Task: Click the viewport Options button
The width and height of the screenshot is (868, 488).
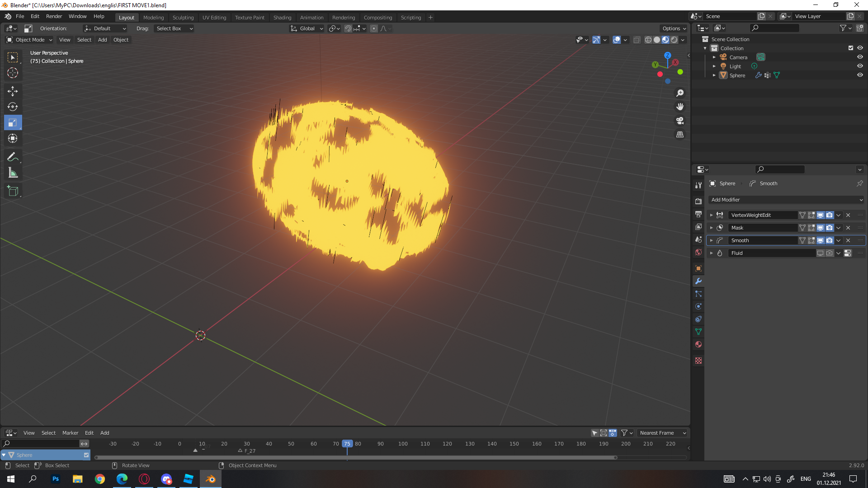Action: click(674, 28)
